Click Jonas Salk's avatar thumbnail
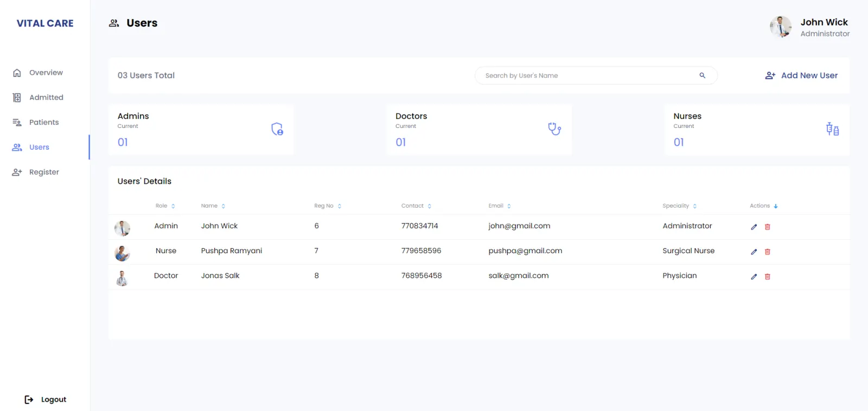This screenshot has width=868, height=411. [122, 278]
